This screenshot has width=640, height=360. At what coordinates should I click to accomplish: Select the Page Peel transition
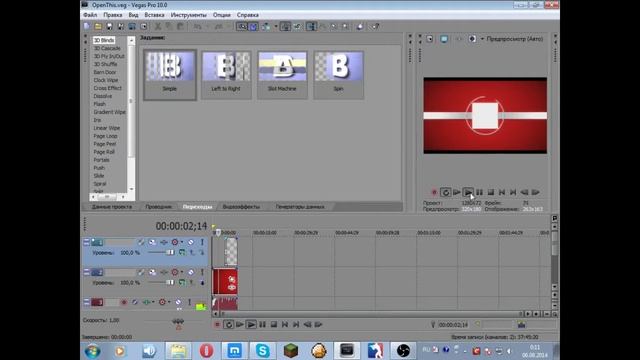105,144
